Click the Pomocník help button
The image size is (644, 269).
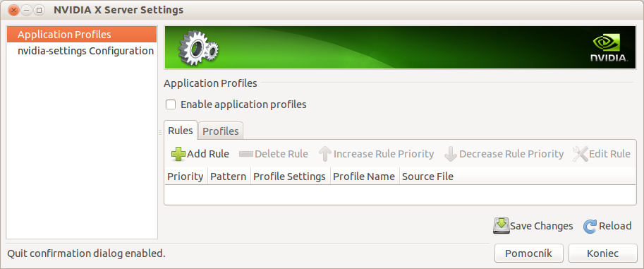tap(528, 253)
